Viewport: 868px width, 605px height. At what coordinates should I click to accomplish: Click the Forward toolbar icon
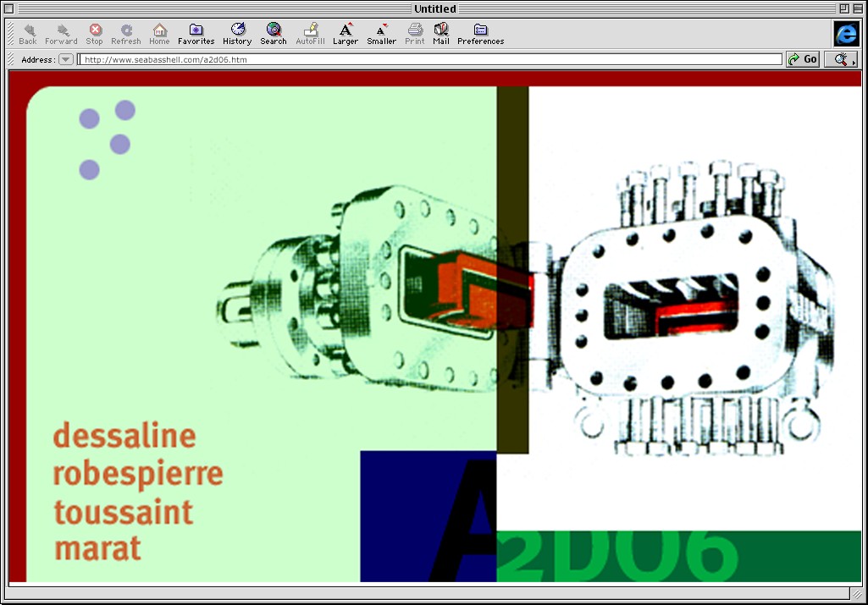click(62, 34)
